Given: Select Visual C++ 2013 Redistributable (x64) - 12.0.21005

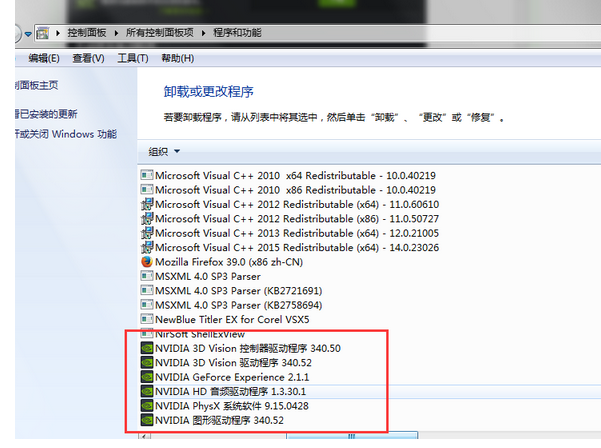Looking at the screenshot, I should [297, 233].
